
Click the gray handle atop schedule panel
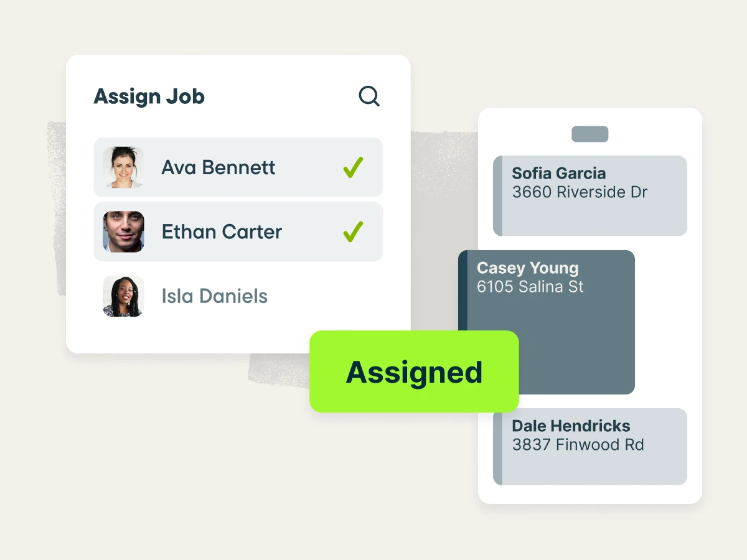(x=590, y=134)
